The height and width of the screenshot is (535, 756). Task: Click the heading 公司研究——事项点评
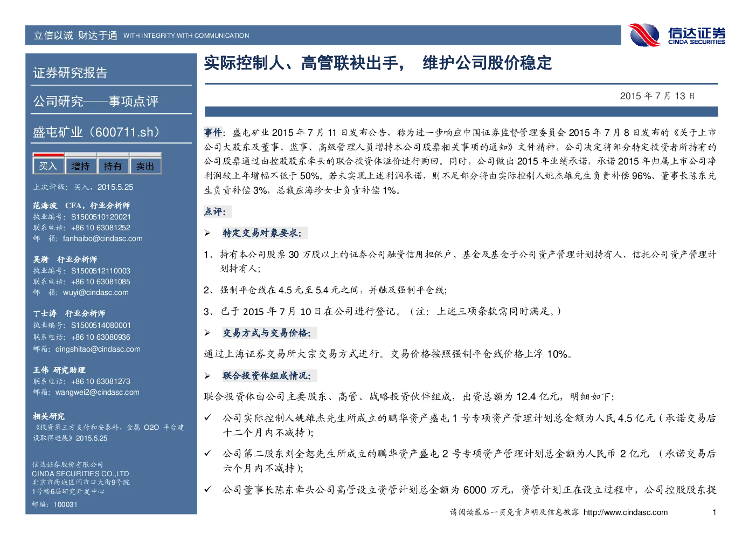[x=96, y=101]
